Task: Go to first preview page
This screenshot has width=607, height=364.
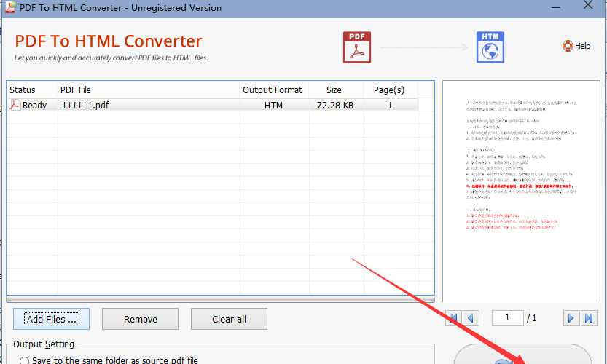Action: click(453, 318)
